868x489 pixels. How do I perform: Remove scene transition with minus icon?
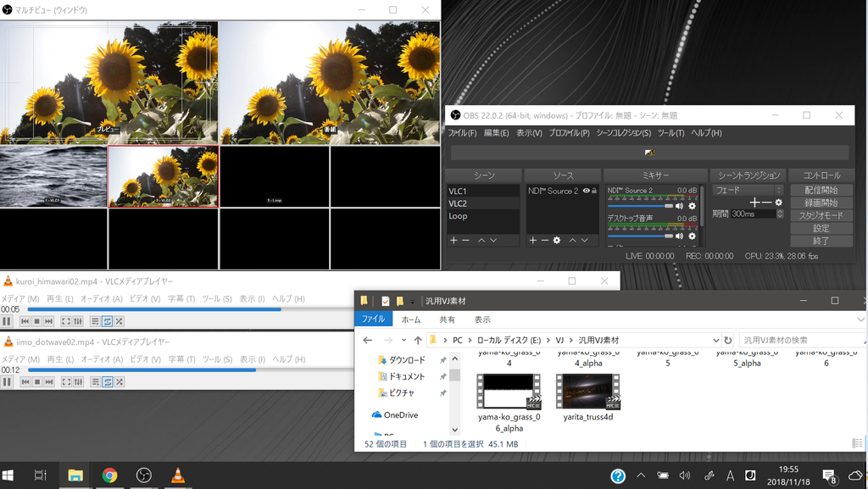click(x=766, y=203)
